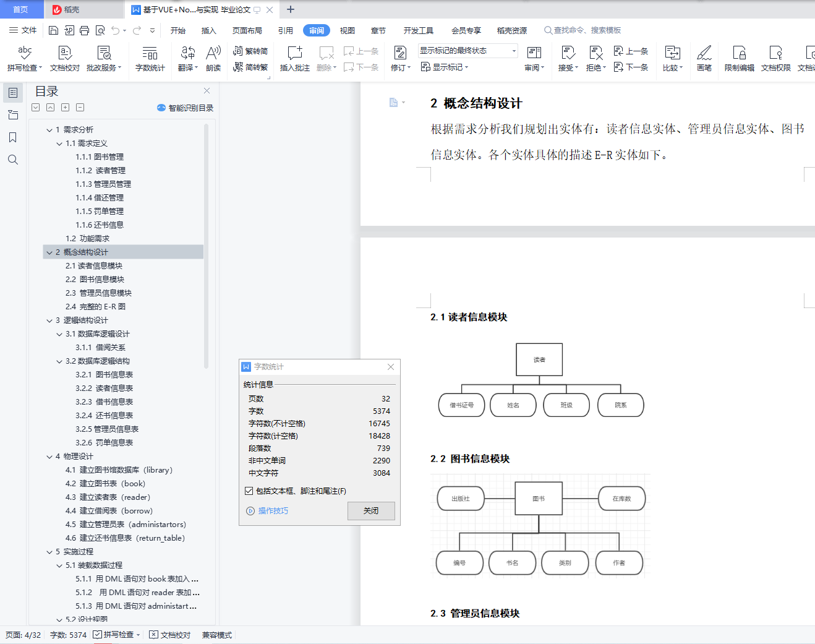Click the page icon beside heading 2 概念结构设计

(393, 103)
